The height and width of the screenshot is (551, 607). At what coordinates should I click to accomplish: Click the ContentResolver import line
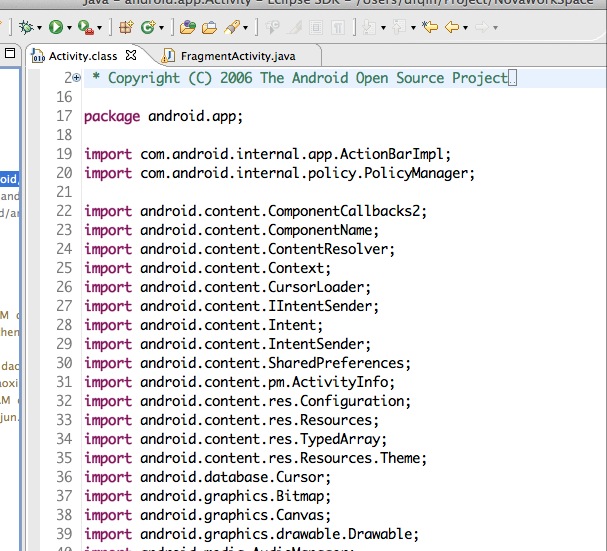point(240,249)
